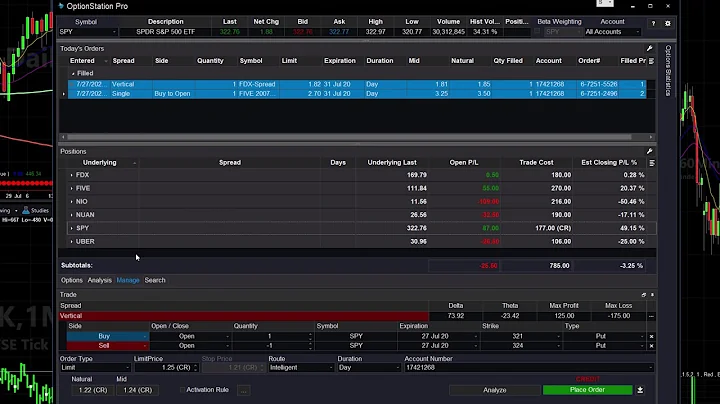Click the OptionStation Pro title icon

[61, 6]
